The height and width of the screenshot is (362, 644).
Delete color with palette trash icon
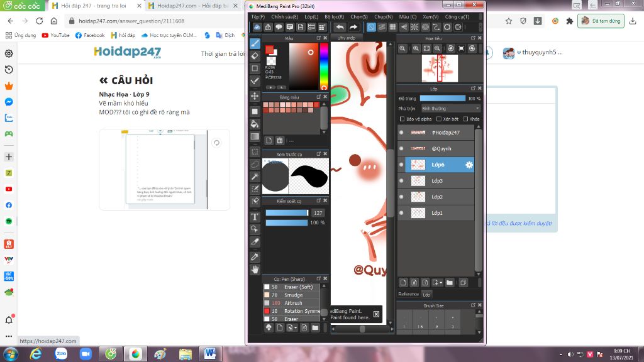[x=280, y=141]
